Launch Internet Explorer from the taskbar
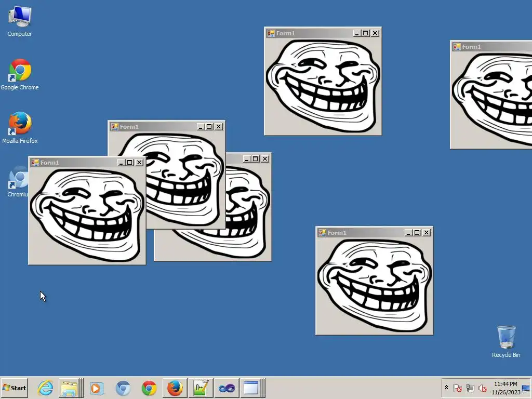Image resolution: width=532 pixels, height=399 pixels. pyautogui.click(x=46, y=388)
